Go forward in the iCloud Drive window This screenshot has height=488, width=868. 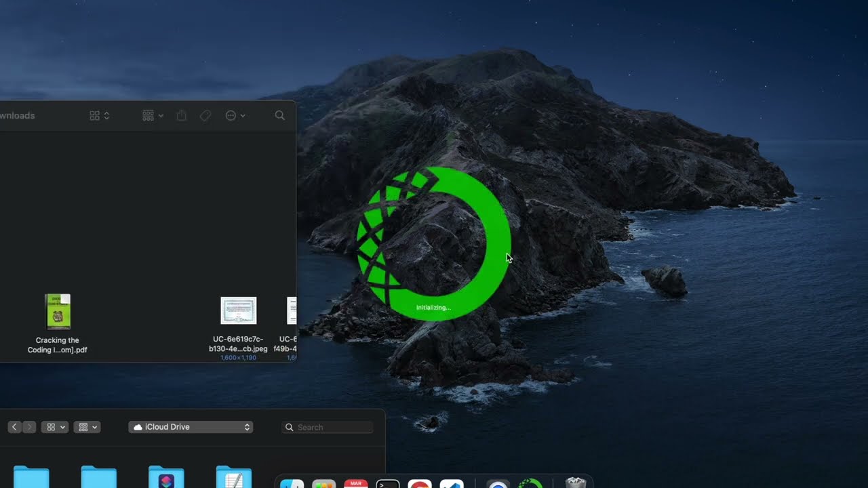(29, 427)
